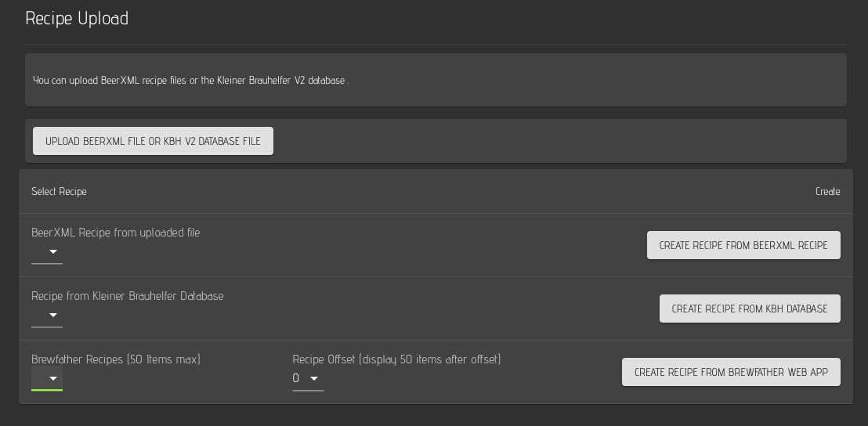The width and height of the screenshot is (868, 426).
Task: Click the 'Recipe from Kleiner Brauhelfer Database' label
Action: pyautogui.click(x=127, y=296)
